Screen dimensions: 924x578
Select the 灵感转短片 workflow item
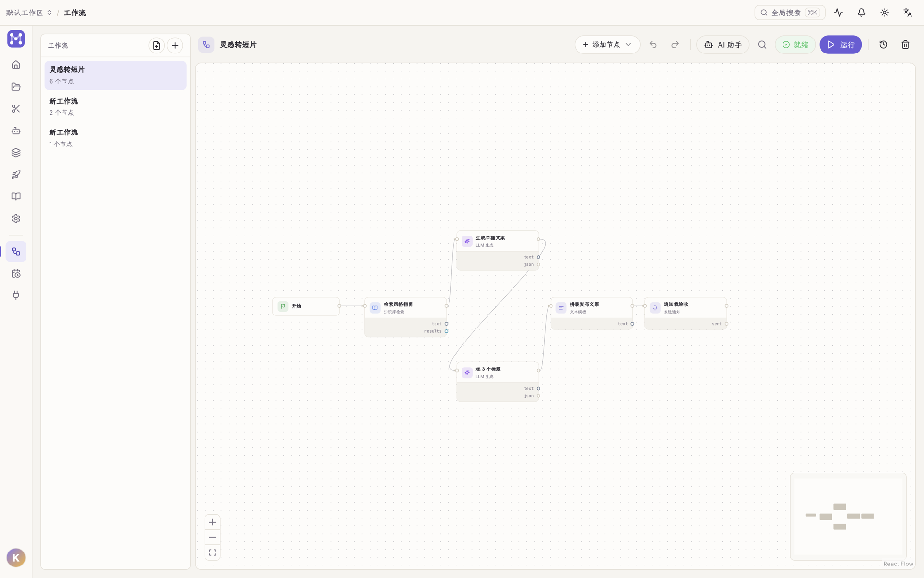[x=115, y=75]
